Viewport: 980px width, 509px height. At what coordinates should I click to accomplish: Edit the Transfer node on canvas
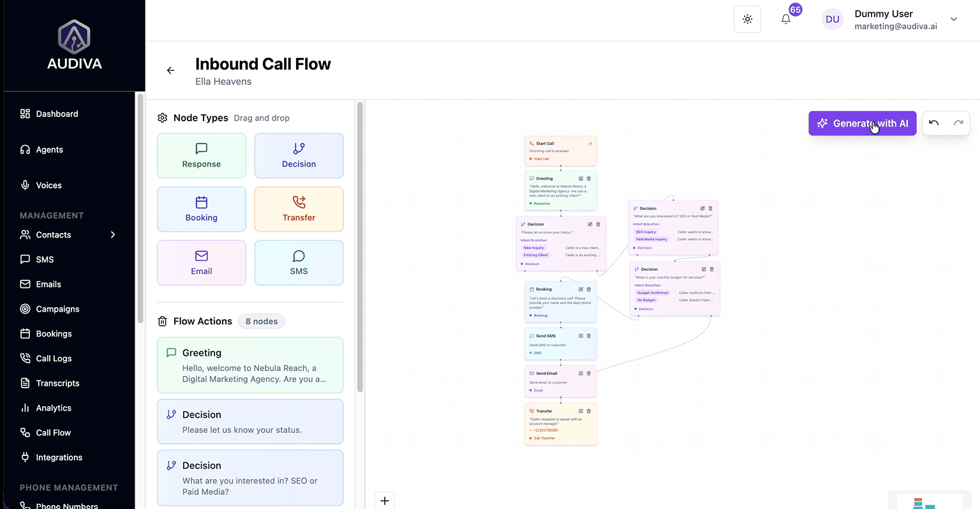pyautogui.click(x=581, y=411)
